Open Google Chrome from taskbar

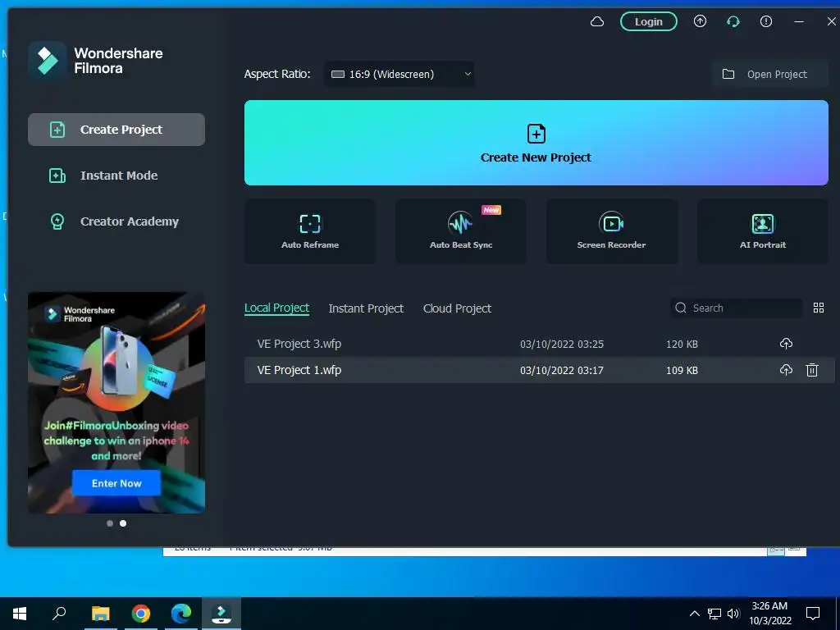click(141, 614)
